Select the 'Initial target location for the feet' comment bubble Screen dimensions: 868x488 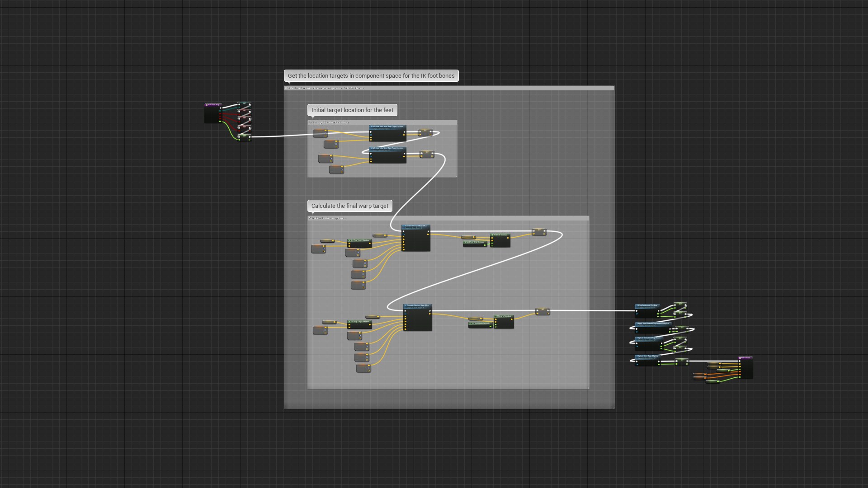click(352, 110)
